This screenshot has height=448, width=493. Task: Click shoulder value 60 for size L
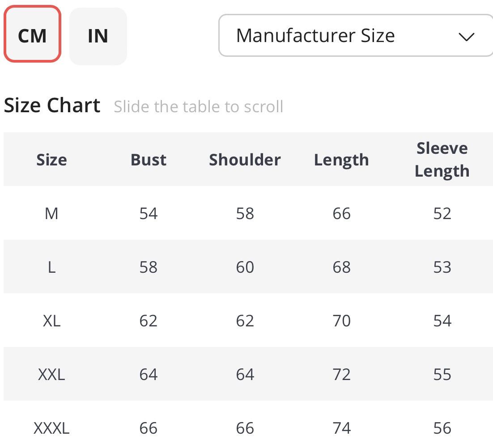245,267
